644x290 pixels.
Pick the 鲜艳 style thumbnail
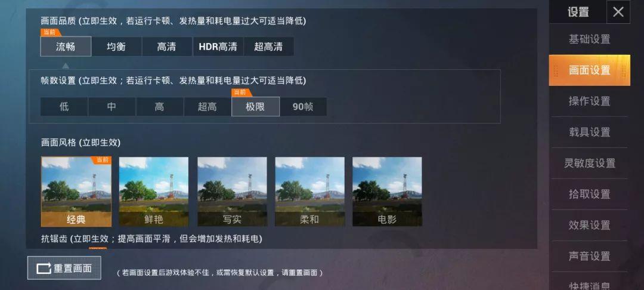click(x=154, y=192)
